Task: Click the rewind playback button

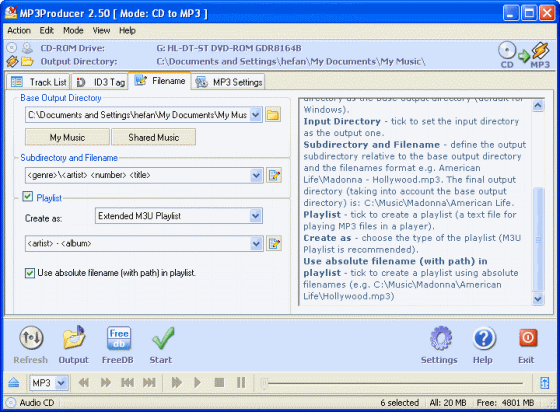Action: click(x=84, y=383)
